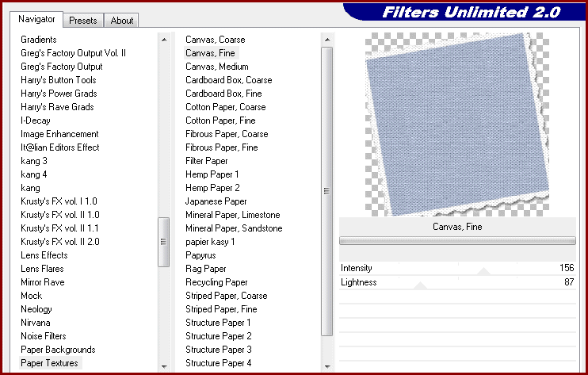Select Harry's Rave Grads category
Image resolution: width=588 pixels, height=375 pixels.
(57, 107)
